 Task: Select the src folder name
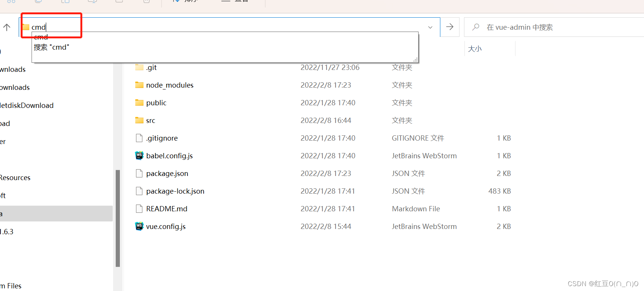point(151,121)
